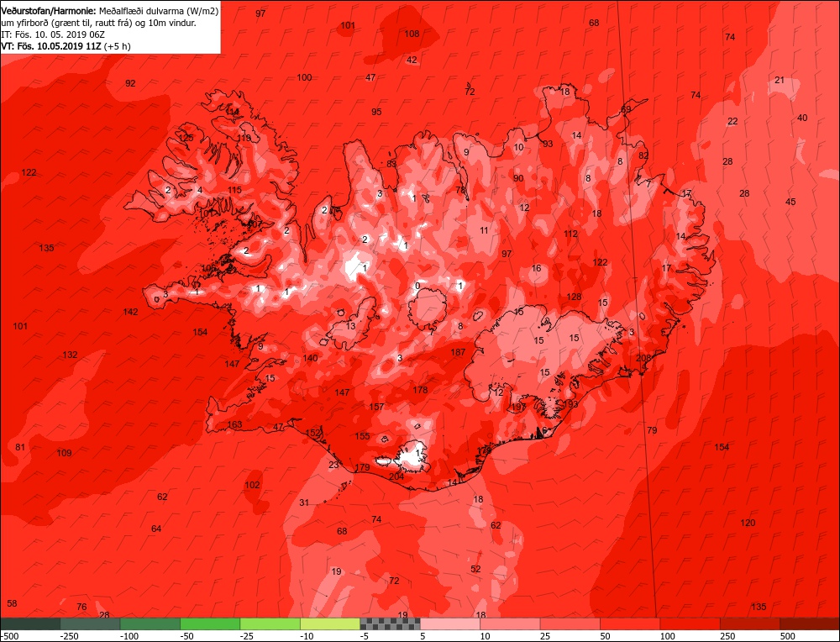Click the map value '193'
This screenshot has height=642, width=840.
coord(571,404)
